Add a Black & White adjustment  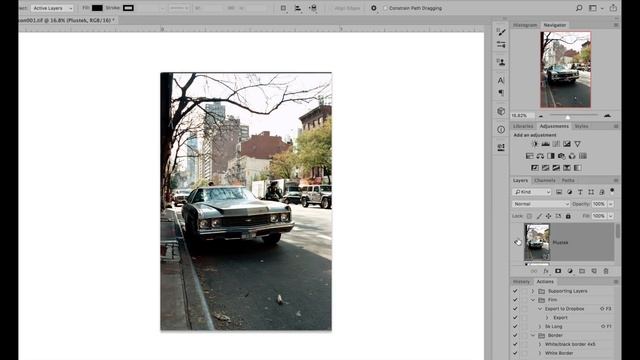[551, 156]
